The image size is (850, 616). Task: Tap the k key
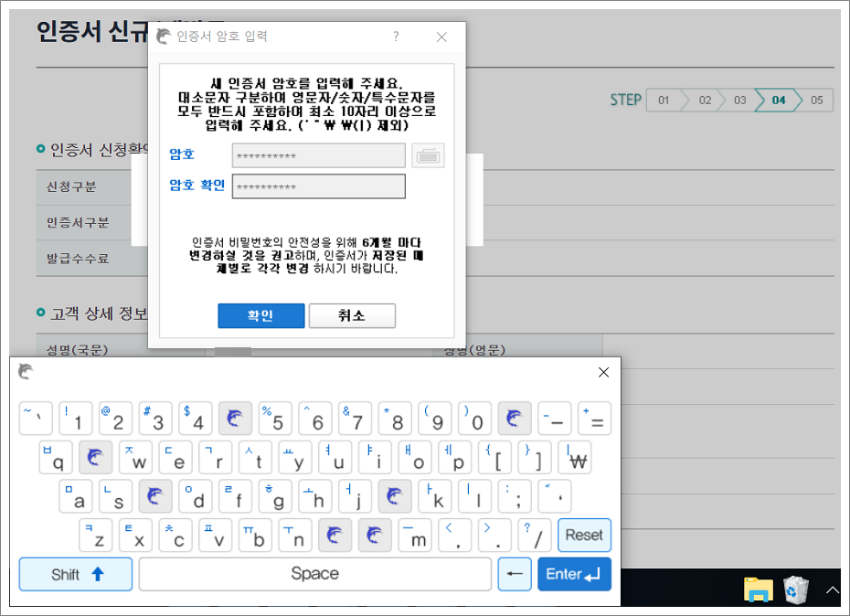coord(435,496)
